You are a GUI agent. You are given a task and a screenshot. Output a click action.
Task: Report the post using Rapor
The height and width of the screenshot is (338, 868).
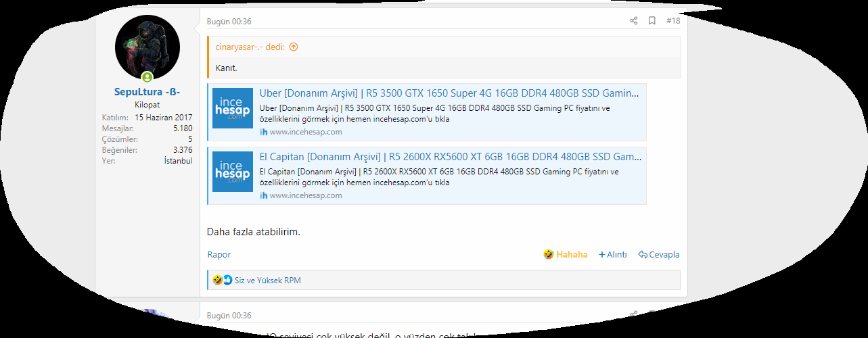(219, 255)
